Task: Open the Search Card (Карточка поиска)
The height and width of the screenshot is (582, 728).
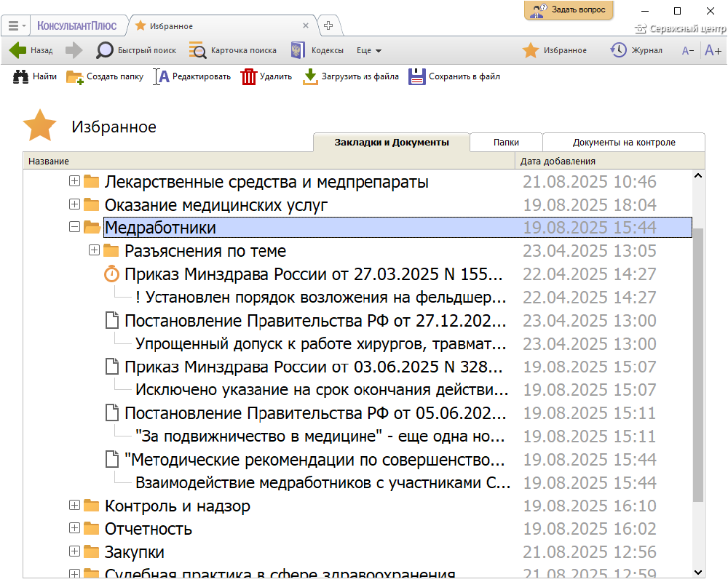Action: pos(198,50)
